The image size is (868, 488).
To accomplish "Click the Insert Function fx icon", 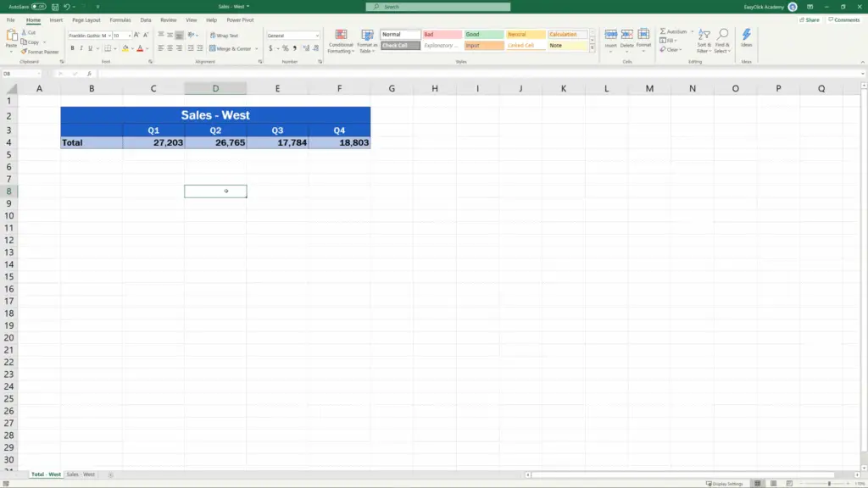I will (89, 74).
